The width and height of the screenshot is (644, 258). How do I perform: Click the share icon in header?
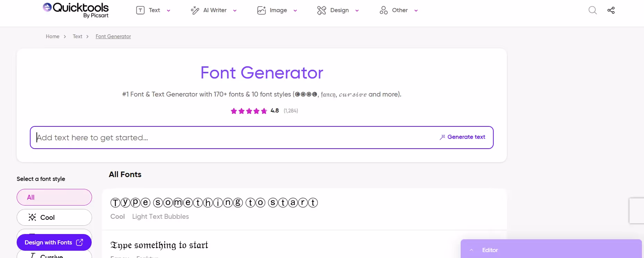611,10
